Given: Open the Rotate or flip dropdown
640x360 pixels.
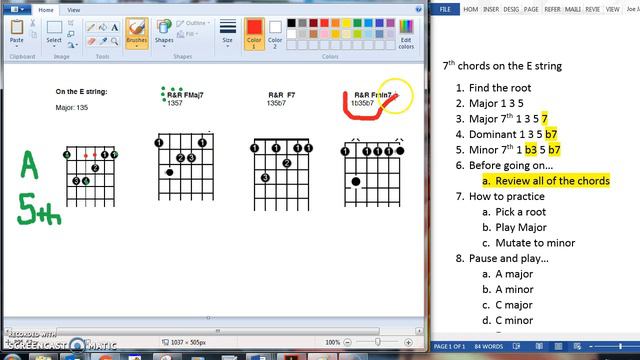Looking at the screenshot, I should [72, 45].
